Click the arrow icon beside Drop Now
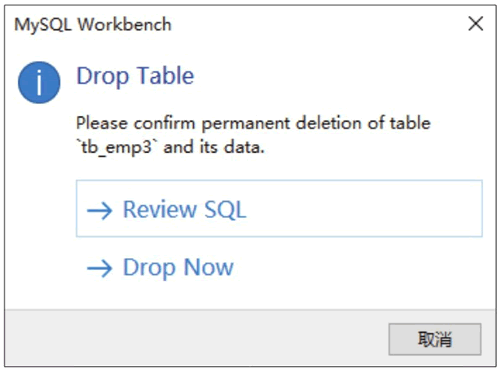Image resolution: width=500 pixels, height=373 pixels. [99, 268]
